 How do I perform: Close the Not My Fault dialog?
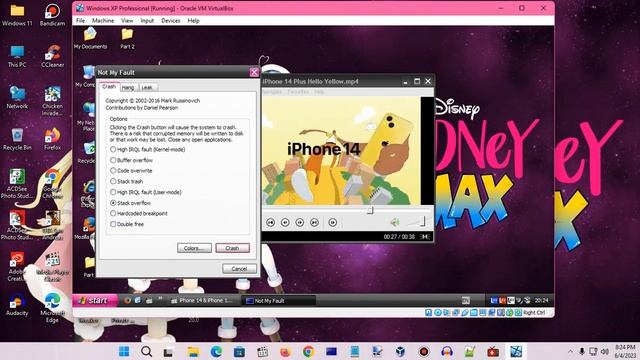tap(254, 72)
